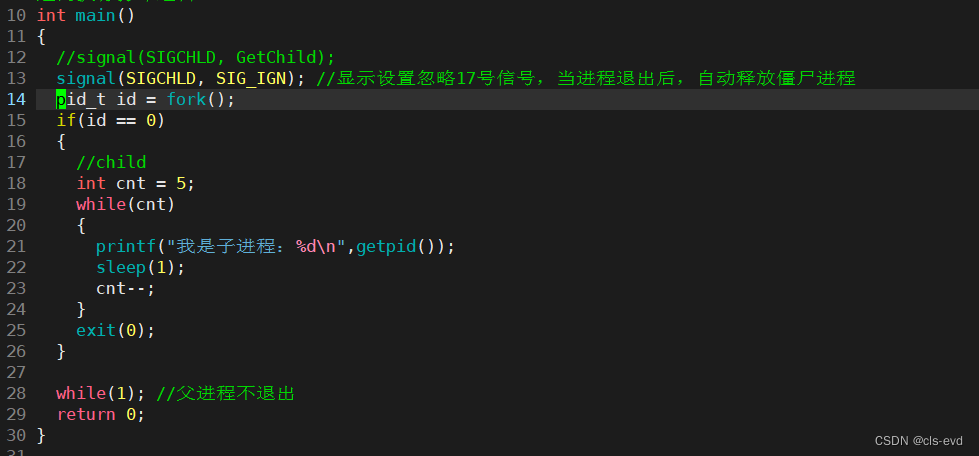979x456 pixels.
Task: Click the SIG_IGN constant on line 13
Action: [251, 79]
